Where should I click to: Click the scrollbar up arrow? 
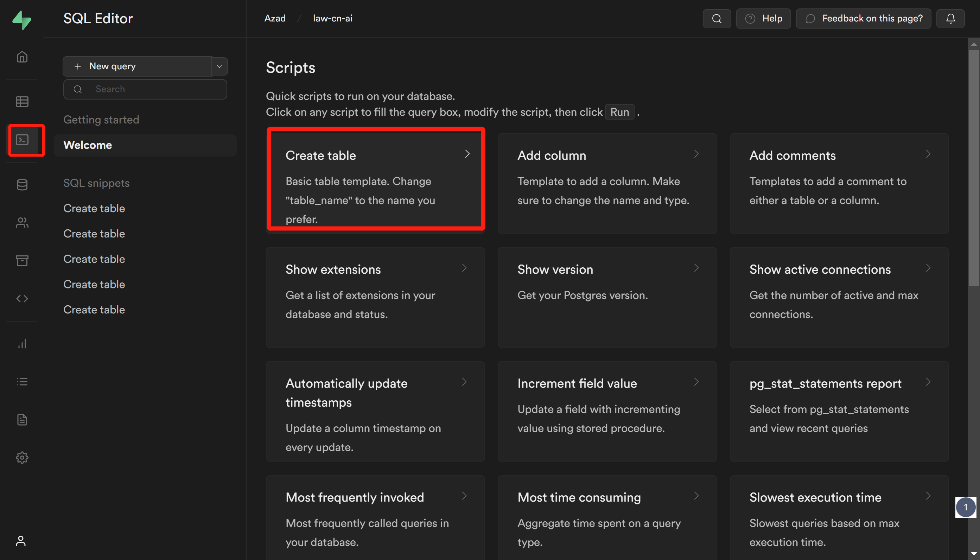974,44
